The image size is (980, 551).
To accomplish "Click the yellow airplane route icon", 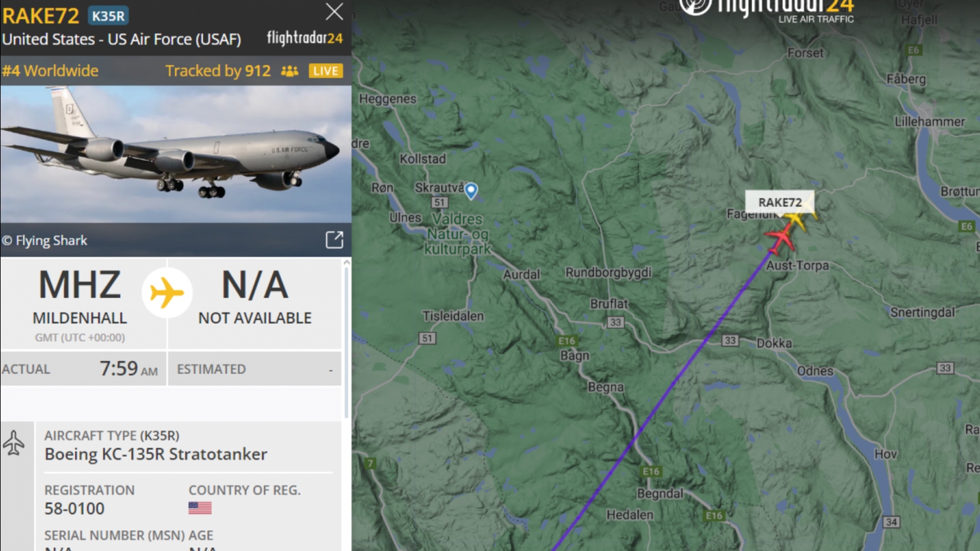I will pos(167,293).
